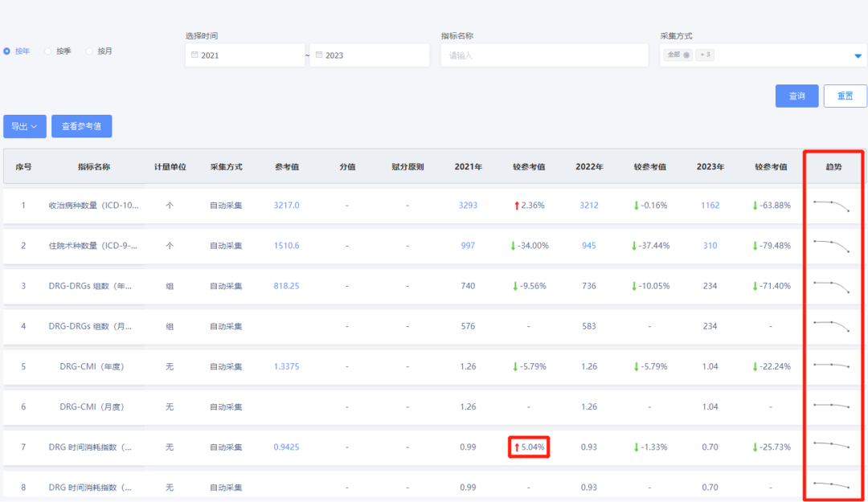This screenshot has width=868, height=502.
Task: Open trend sparkline for row 1 收治病种数量
Action: (832, 206)
